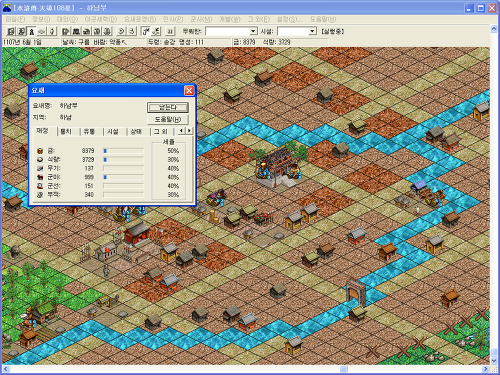Image resolution: width=500 pixels, height=375 pixels.
Task: Click the war horse (군마) icon in the dialog
Action: (40, 177)
